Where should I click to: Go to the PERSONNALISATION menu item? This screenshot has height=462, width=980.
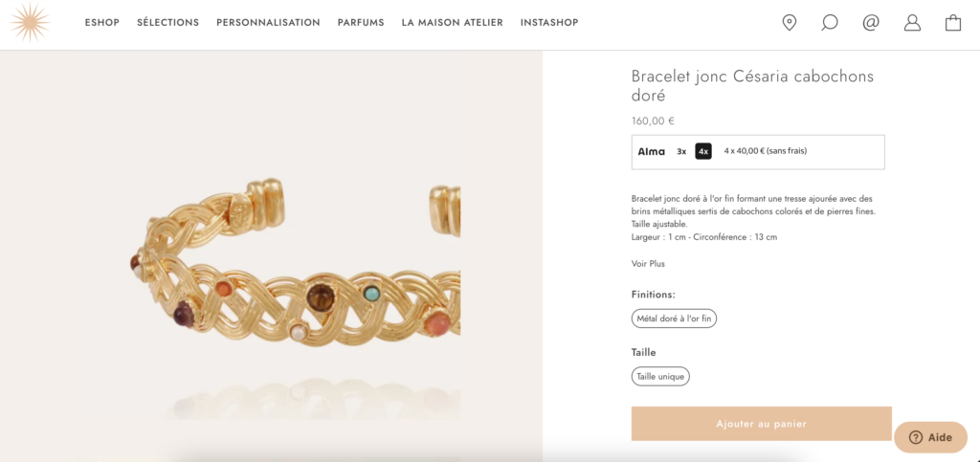click(268, 23)
